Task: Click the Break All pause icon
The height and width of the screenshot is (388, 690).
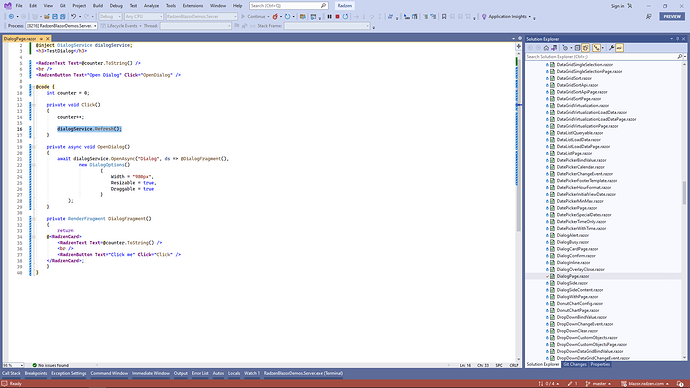Action: click(x=329, y=17)
